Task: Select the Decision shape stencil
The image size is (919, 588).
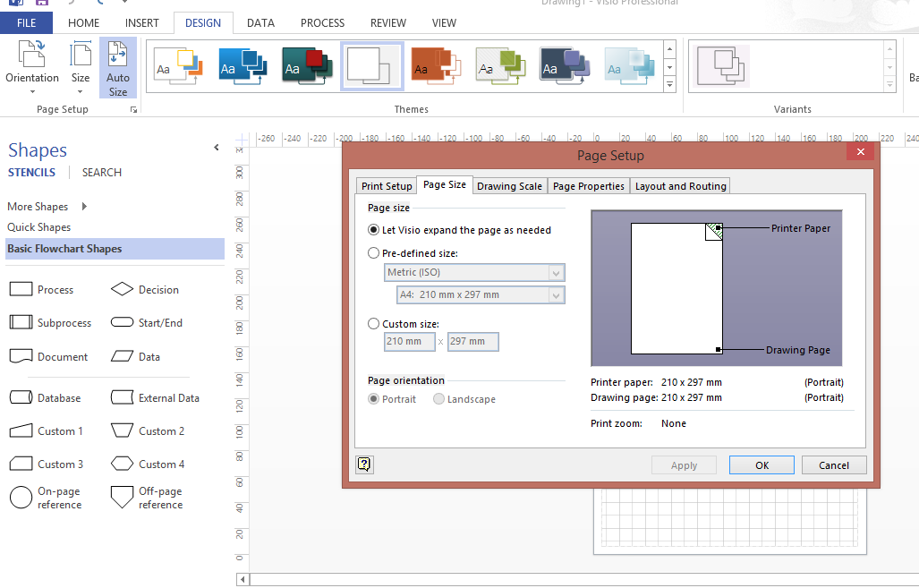Action: [x=123, y=288]
